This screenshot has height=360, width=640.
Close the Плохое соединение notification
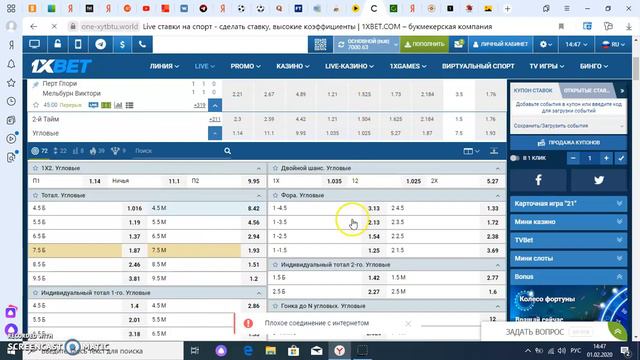(408, 323)
